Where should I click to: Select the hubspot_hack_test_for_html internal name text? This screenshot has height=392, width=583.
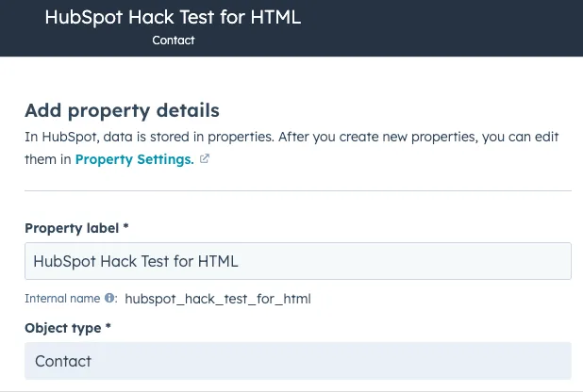pyautogui.click(x=218, y=299)
